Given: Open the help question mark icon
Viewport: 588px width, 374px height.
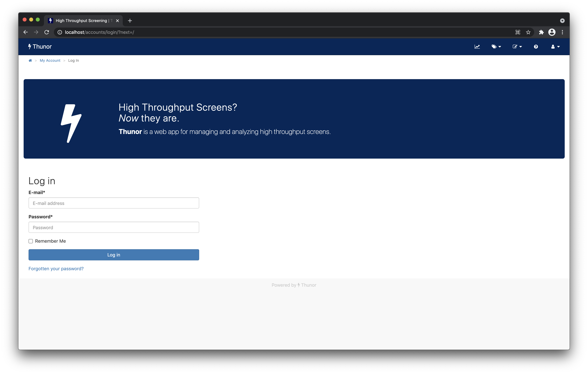Looking at the screenshot, I should pos(536,47).
